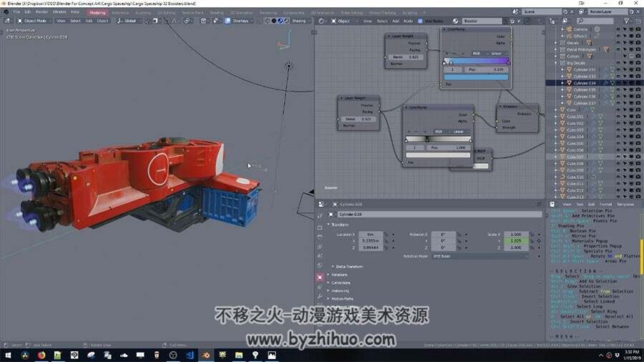The image size is (644, 362).
Task: Click the Pos 0.109 field in ColorRamp
Action: 487,69
